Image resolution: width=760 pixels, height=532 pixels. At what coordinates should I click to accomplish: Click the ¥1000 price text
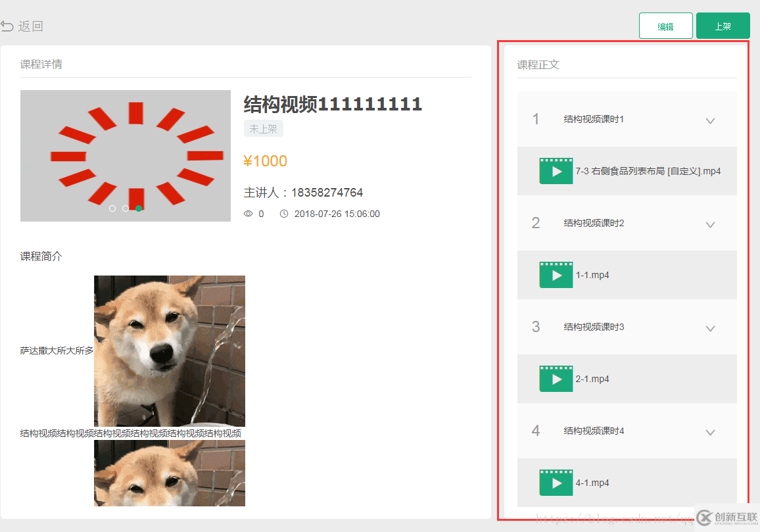pyautogui.click(x=265, y=161)
